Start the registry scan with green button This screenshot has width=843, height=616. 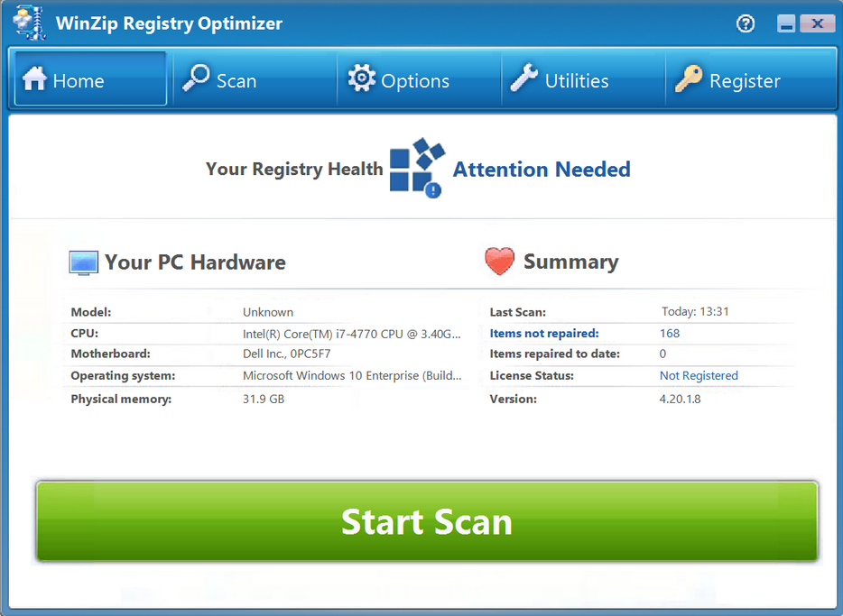tap(427, 521)
